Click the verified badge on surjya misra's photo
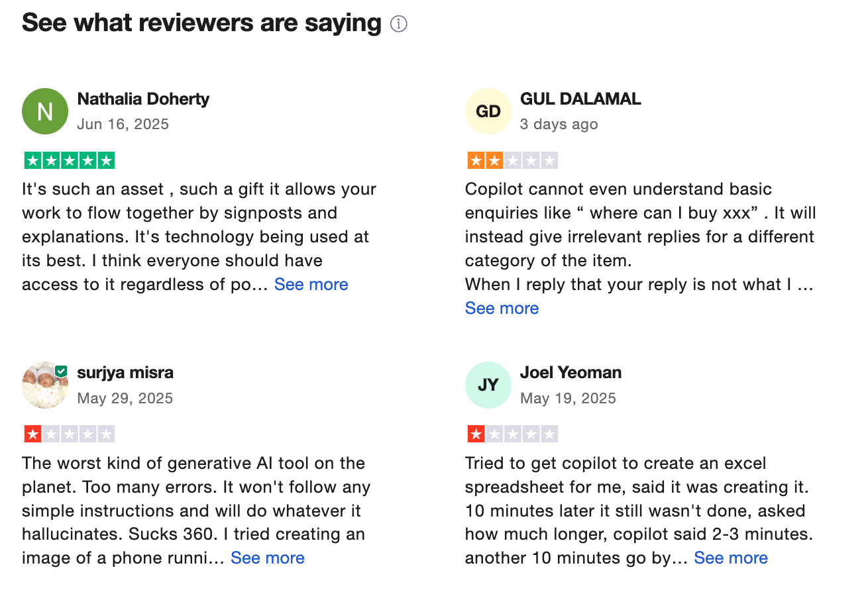868x600 pixels. point(61,372)
